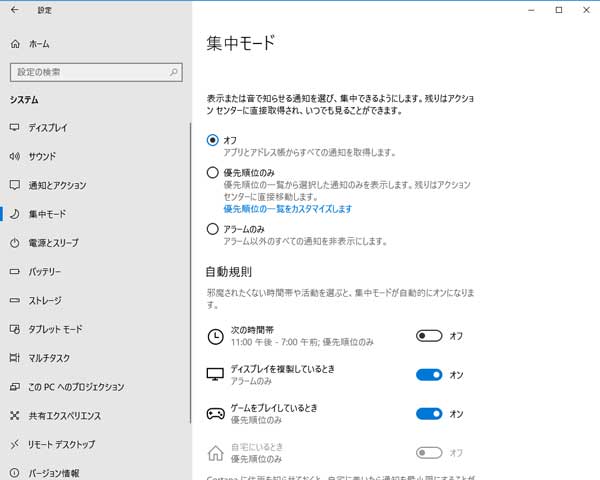Click the 自動規則 section heading
This screenshot has height=480, width=600.
point(228,272)
